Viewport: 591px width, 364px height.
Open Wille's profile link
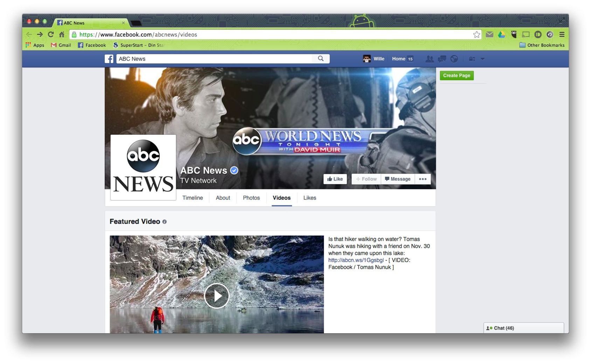pos(374,59)
